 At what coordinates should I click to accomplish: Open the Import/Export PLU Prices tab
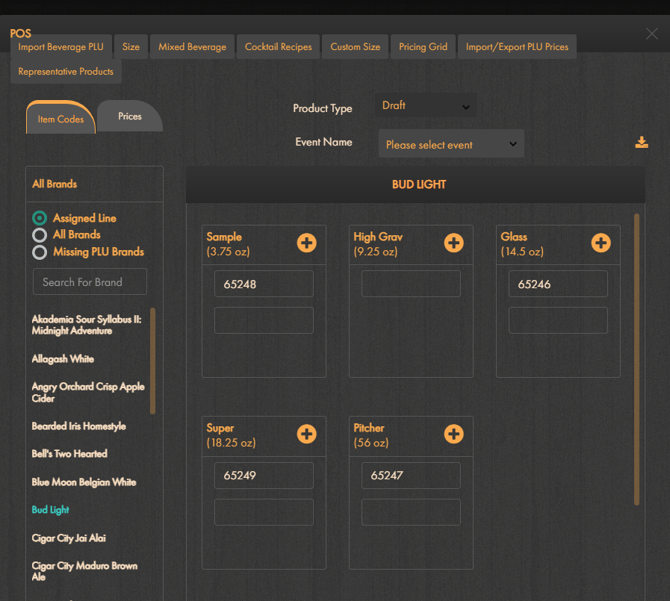pyautogui.click(x=517, y=47)
